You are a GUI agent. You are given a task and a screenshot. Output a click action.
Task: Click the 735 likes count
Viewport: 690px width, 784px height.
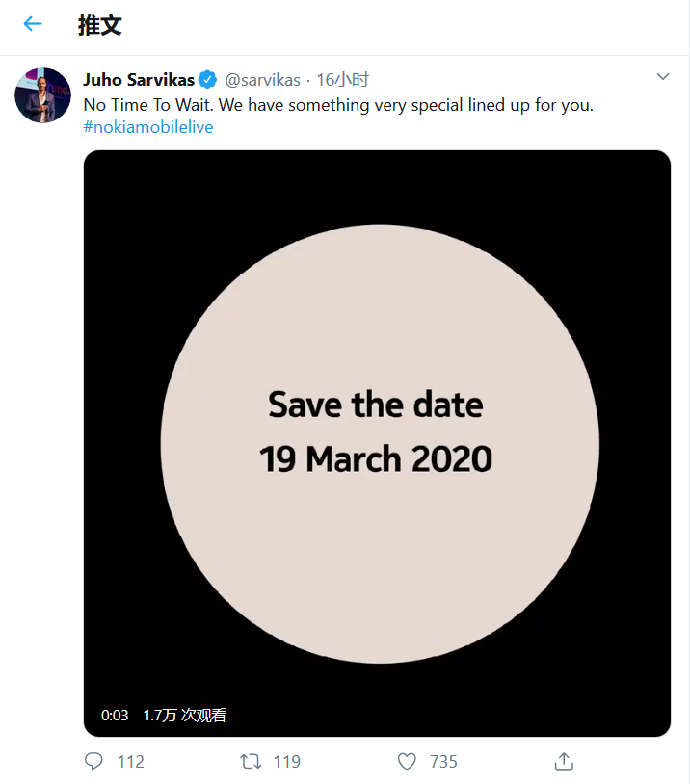point(443,762)
